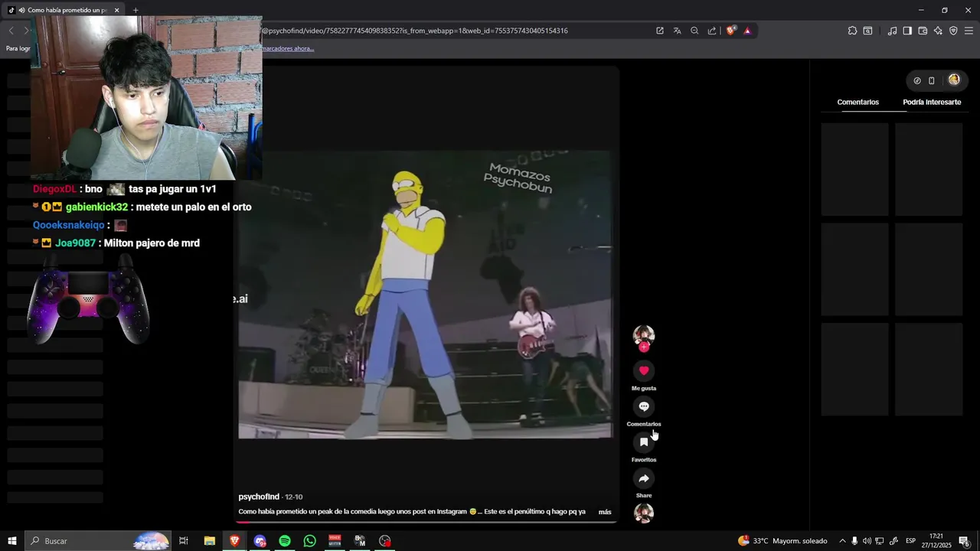980x551 pixels.
Task: Click the 'marcadores ahora...' bookmarks link
Action: (x=288, y=48)
